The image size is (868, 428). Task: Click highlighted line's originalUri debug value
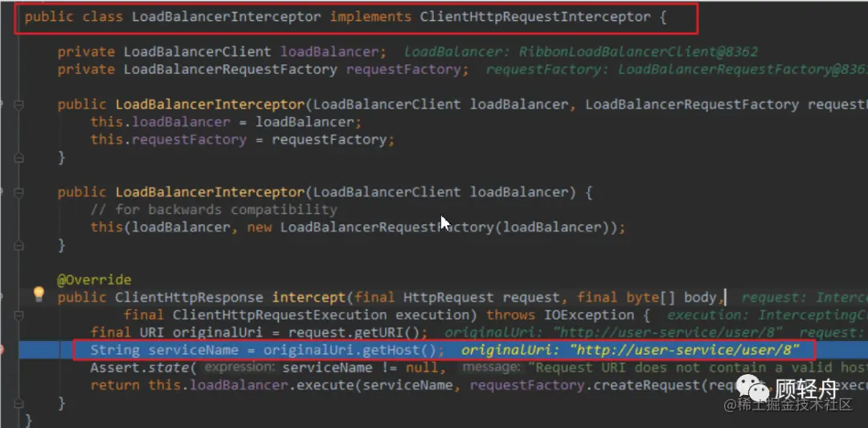[x=631, y=351]
